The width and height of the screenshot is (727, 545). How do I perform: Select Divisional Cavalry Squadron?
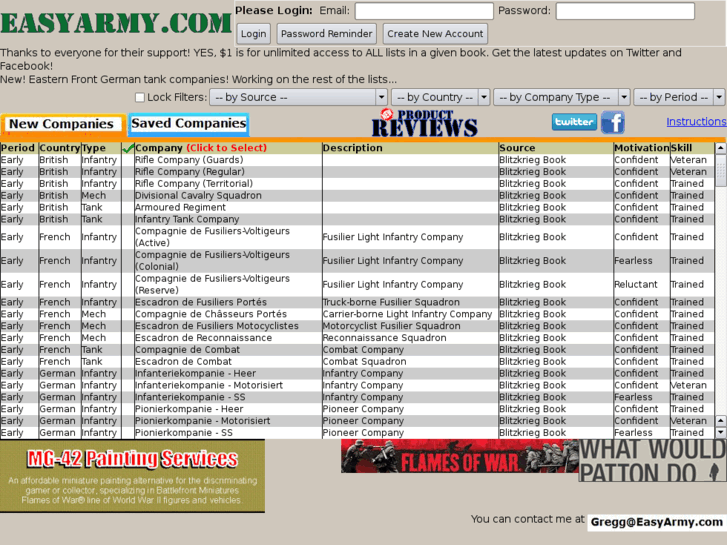(198, 196)
